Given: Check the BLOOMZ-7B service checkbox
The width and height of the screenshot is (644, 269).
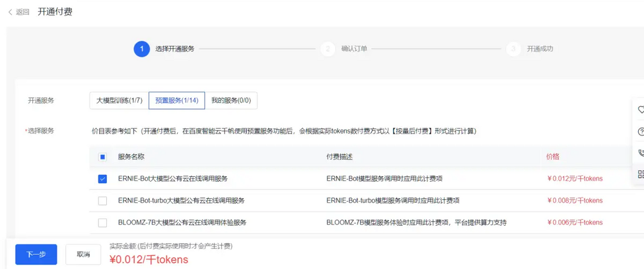Looking at the screenshot, I should point(103,223).
